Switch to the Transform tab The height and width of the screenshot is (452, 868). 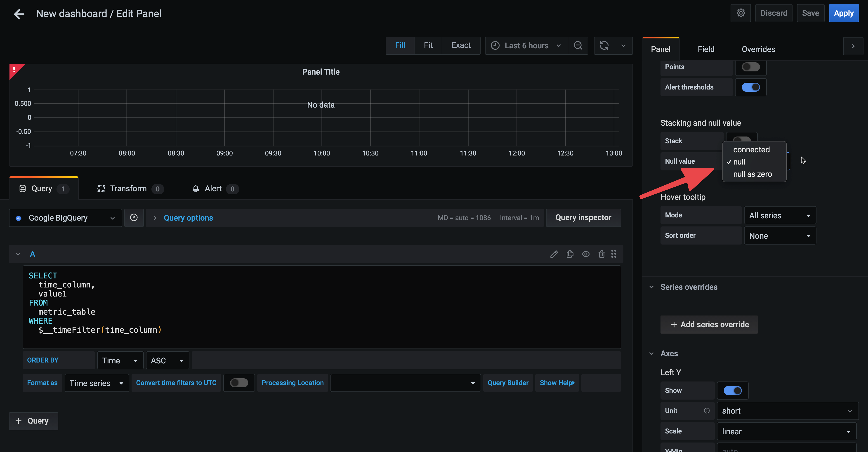(128, 189)
